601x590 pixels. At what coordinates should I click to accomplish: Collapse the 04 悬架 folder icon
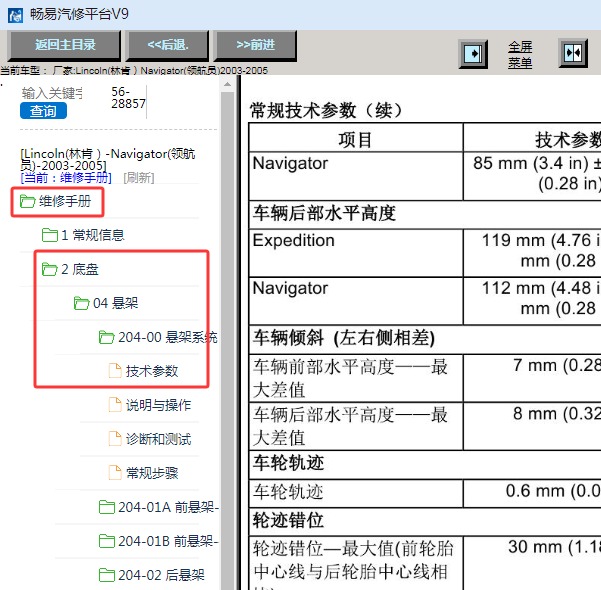81,303
